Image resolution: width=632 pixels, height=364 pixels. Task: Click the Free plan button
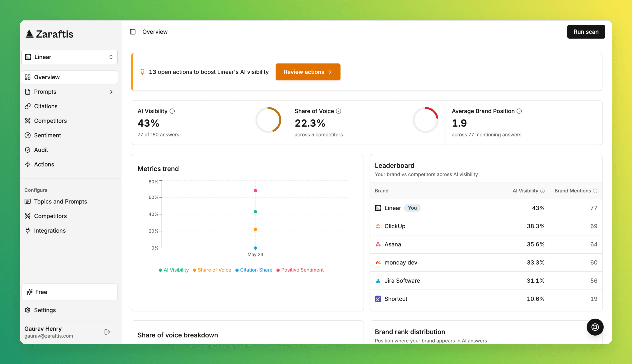69,292
